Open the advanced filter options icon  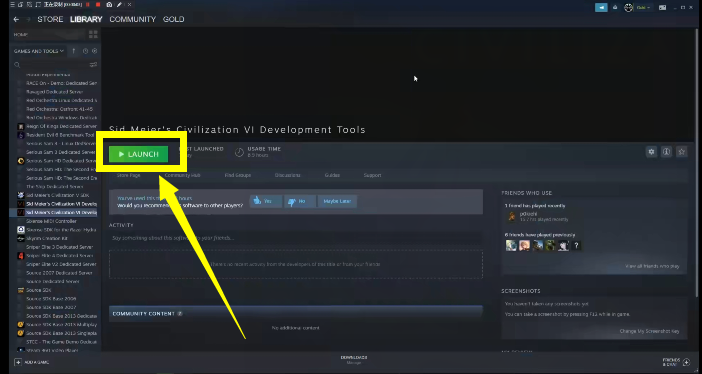click(x=93, y=65)
